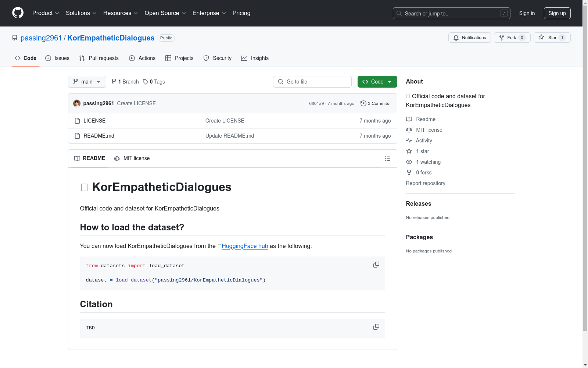Expand the Open Source menu
The height and width of the screenshot is (368, 588).
[165, 13]
